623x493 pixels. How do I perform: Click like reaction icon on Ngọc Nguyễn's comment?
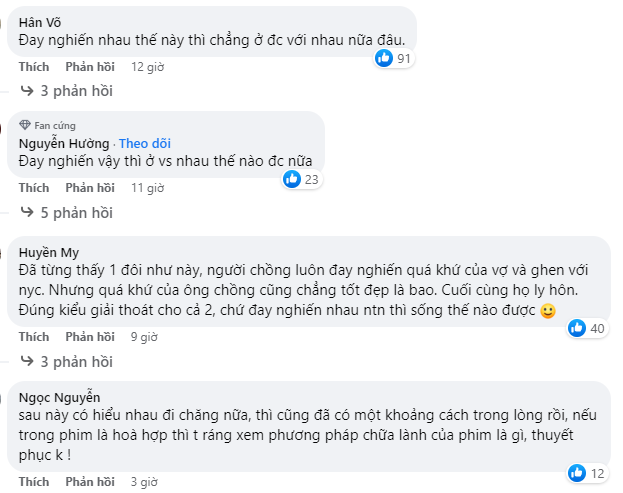(x=577, y=473)
